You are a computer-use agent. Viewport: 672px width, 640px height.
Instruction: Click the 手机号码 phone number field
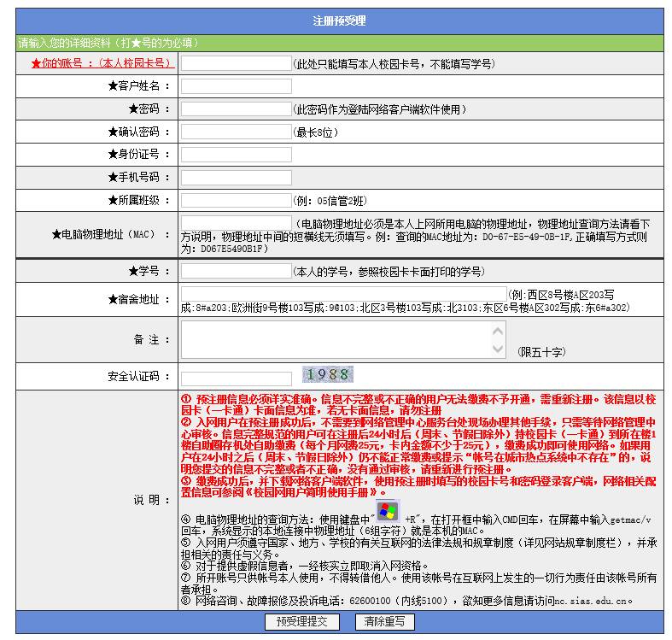pos(236,178)
